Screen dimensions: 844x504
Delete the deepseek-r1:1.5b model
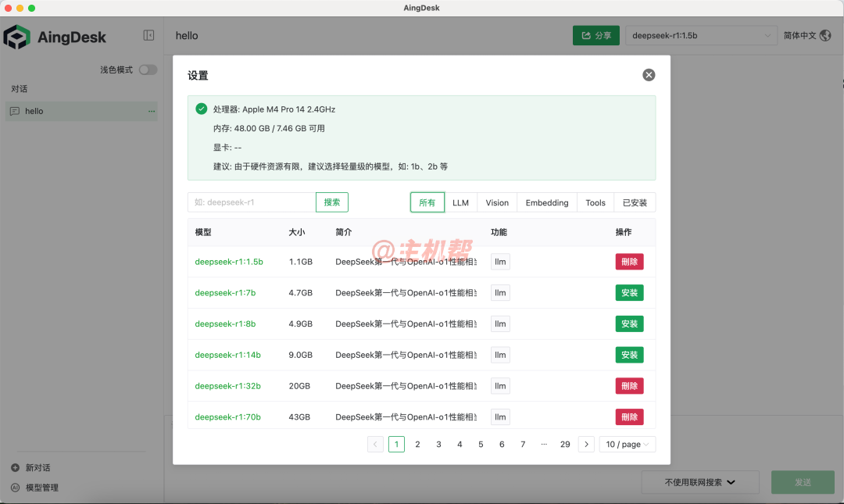629,262
